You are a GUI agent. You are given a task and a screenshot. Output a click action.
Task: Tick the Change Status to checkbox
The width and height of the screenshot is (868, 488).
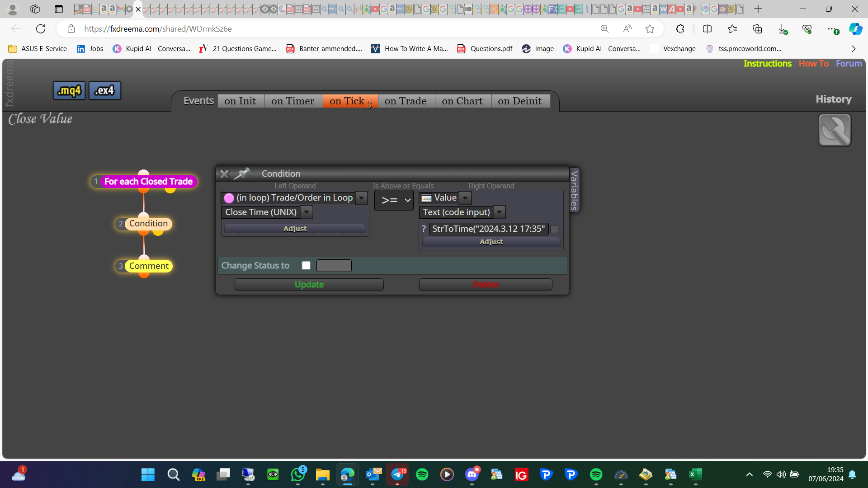click(x=306, y=266)
